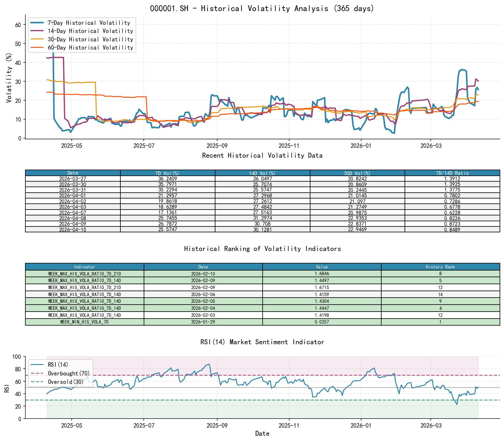
Task: Click the ranking value '1.6715'
Action: pos(322,287)
